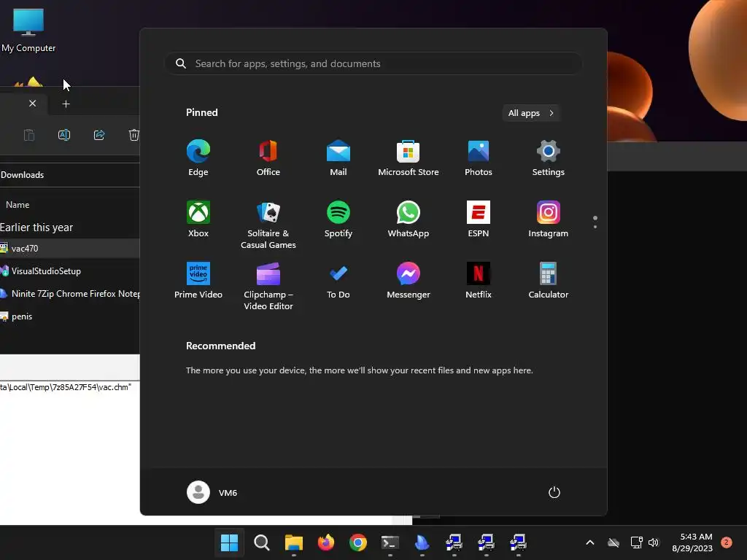Open notification center badge showing 2
747x560 pixels.
point(726,542)
